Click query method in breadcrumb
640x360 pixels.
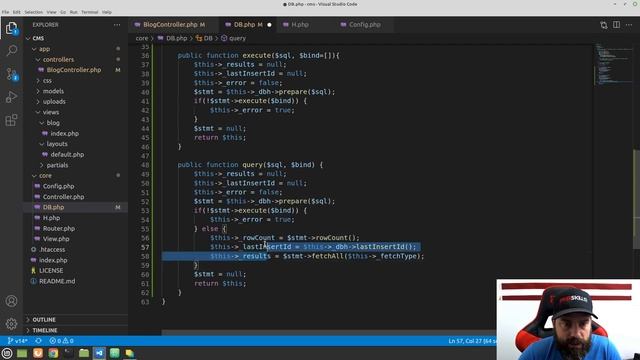point(234,38)
